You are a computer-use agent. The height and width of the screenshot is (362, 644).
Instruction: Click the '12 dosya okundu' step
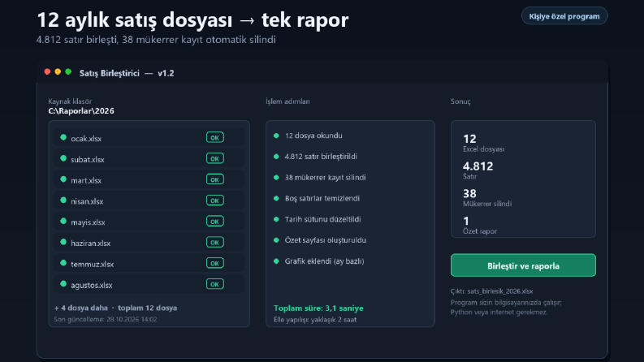pos(313,136)
